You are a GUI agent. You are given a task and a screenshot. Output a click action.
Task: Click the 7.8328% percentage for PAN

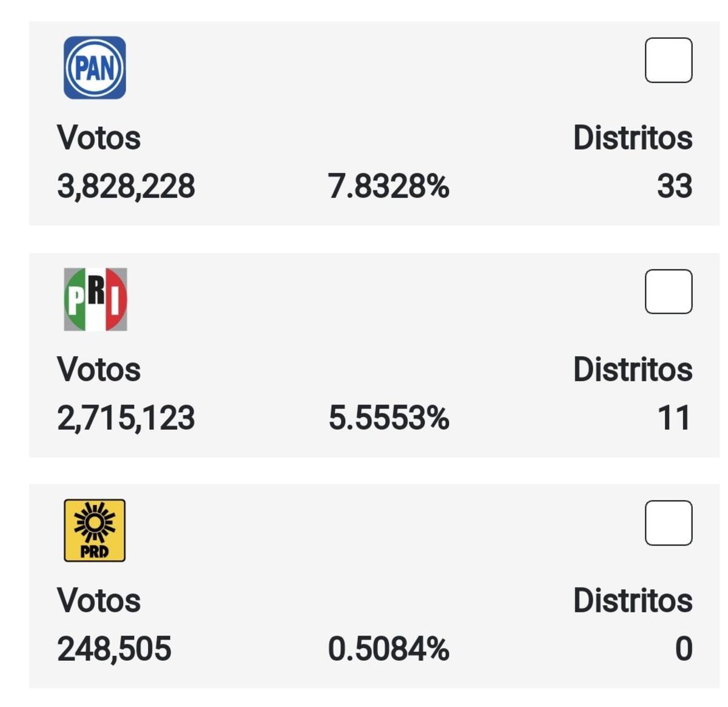click(389, 186)
